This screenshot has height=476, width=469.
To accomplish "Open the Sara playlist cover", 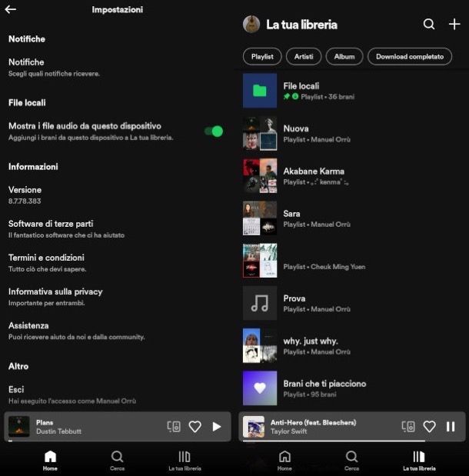I will (x=260, y=218).
